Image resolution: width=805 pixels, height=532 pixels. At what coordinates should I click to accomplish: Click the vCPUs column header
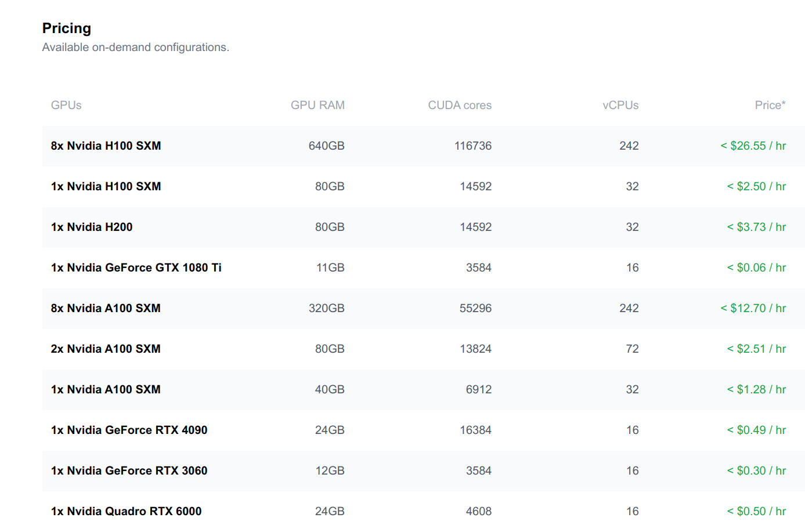click(620, 105)
